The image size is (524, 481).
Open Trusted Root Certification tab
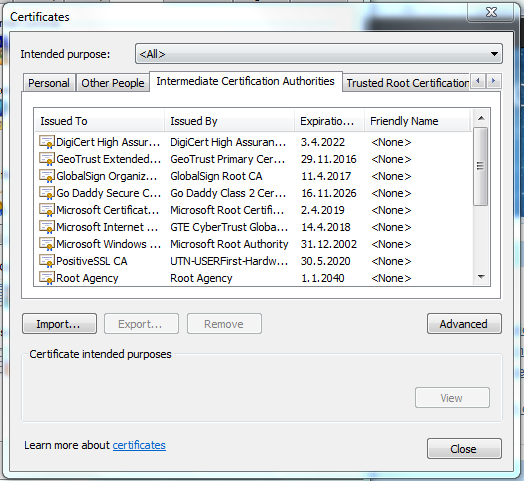point(407,83)
